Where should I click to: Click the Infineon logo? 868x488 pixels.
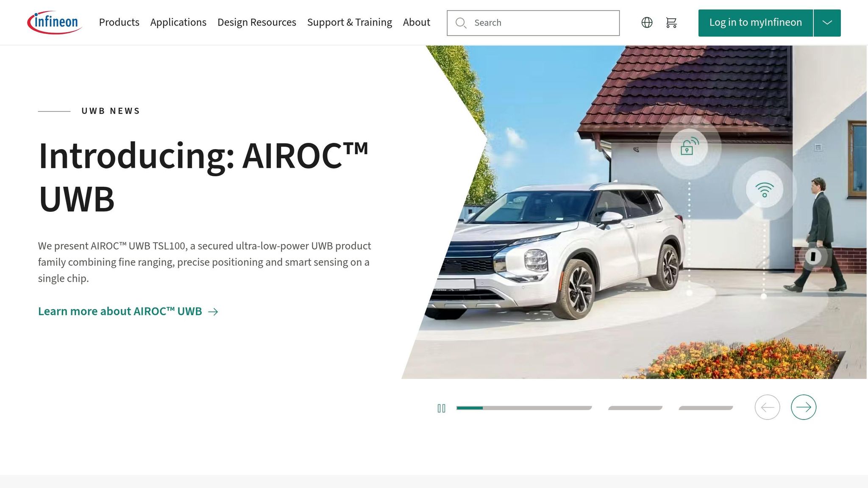[x=55, y=22]
